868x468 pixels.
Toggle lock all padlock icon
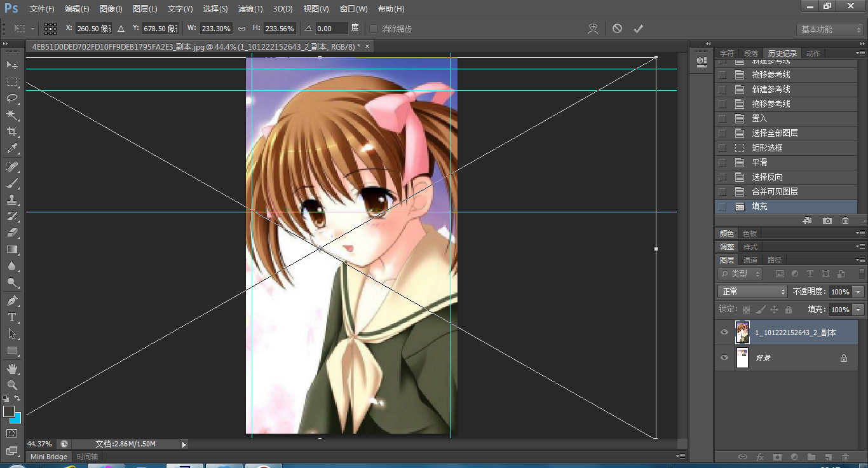pos(789,310)
